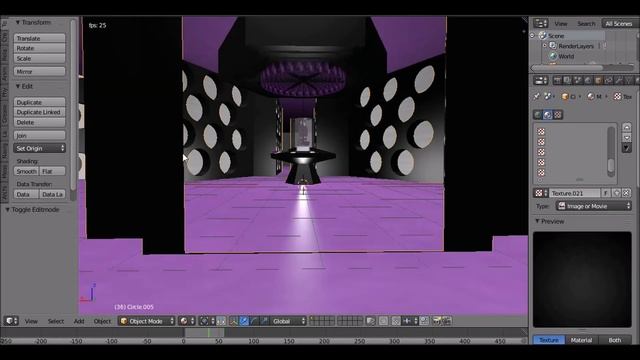This screenshot has width=640, height=360.
Task: Click the OpenGL render image camera icon
Action: point(437,321)
